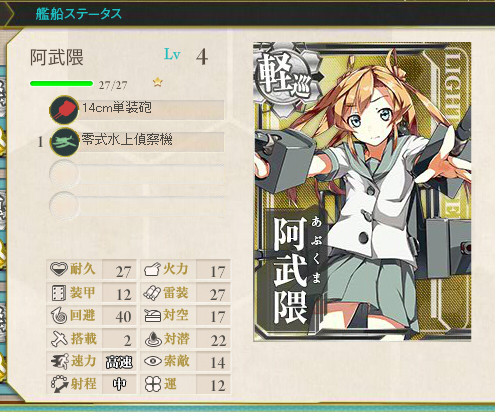The width and height of the screenshot is (503, 417).
Task: Click the empty fourth equipment slot
Action: 137,206
